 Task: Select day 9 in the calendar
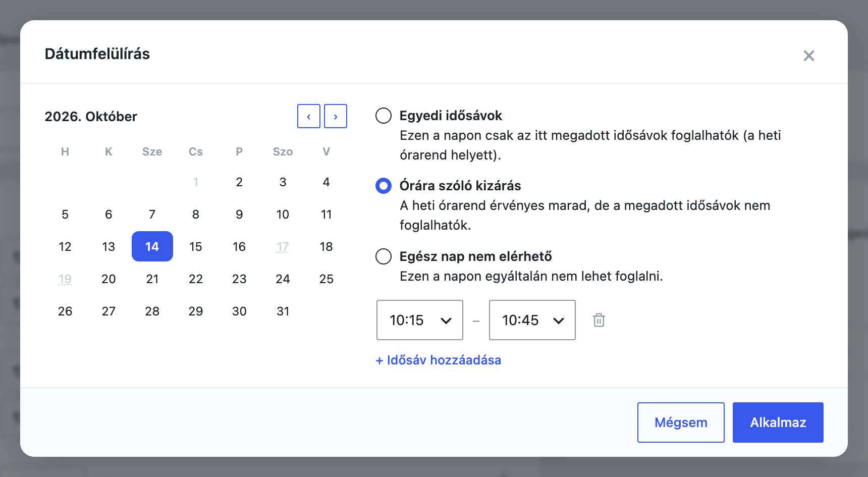(x=239, y=214)
